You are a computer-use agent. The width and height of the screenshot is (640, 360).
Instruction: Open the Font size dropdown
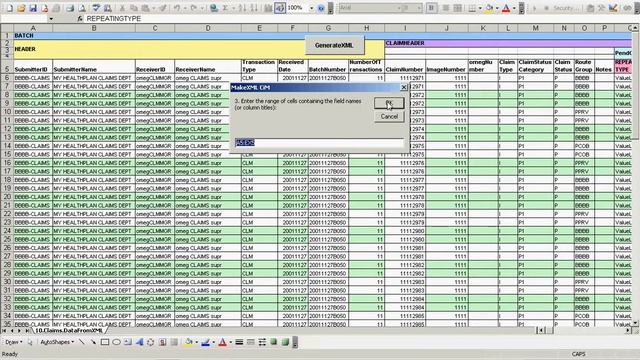coord(419,8)
